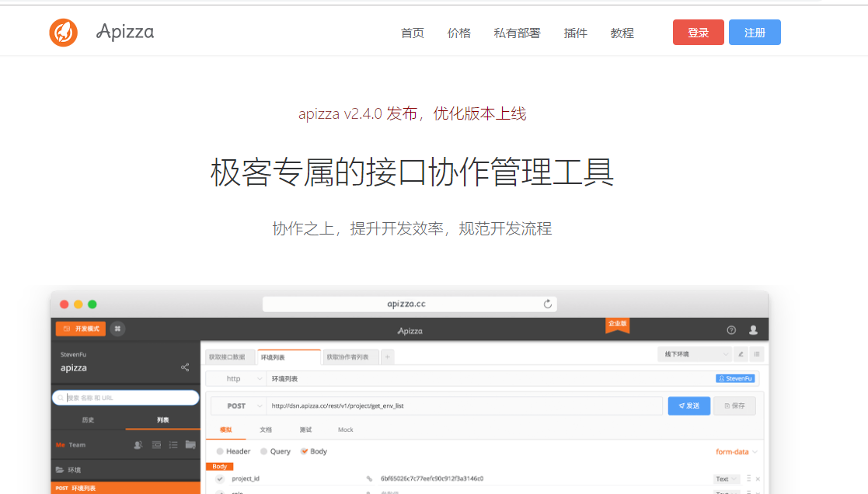Click the new folder icon in sidebar
The image size is (868, 494).
tap(190, 444)
